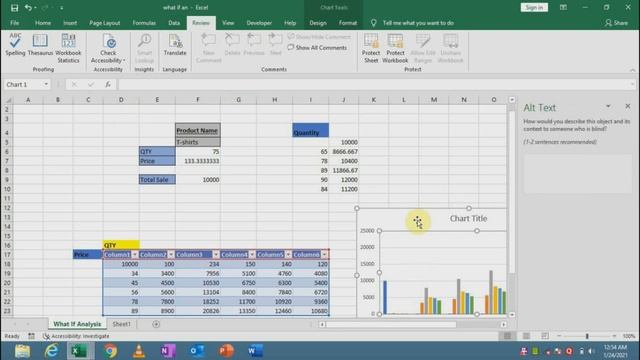The image size is (640, 360).
Task: Open File Explorer from the taskbar
Action: [x=22, y=351]
